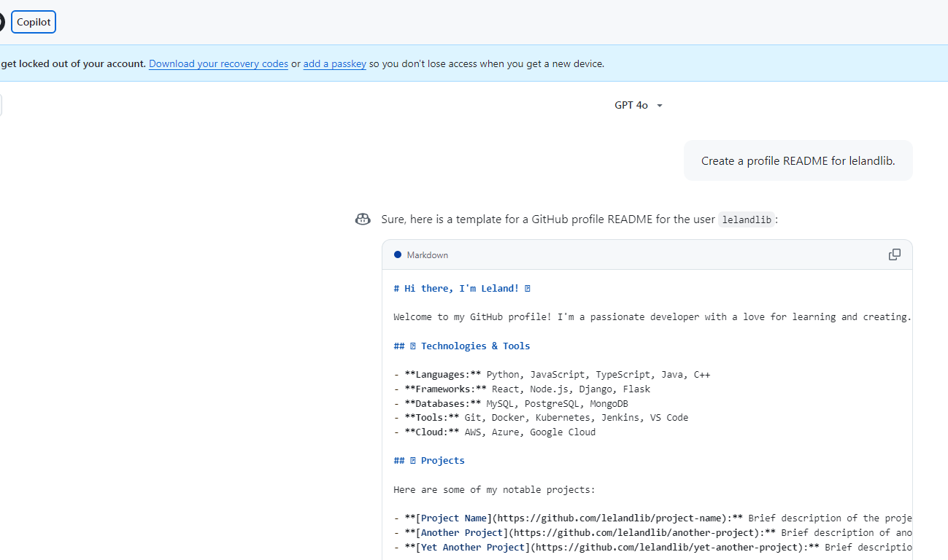Click the Languages line in the code

[x=552, y=375]
